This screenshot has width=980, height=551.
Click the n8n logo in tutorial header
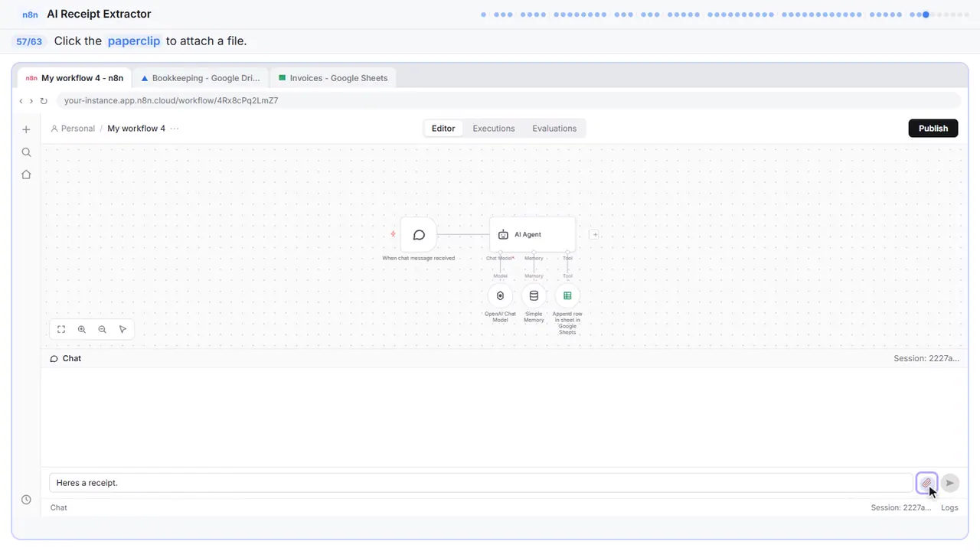click(31, 15)
